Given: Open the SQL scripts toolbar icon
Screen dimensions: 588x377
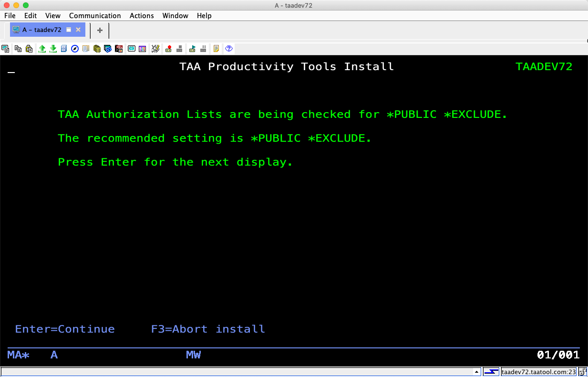Looking at the screenshot, I should coord(119,49).
